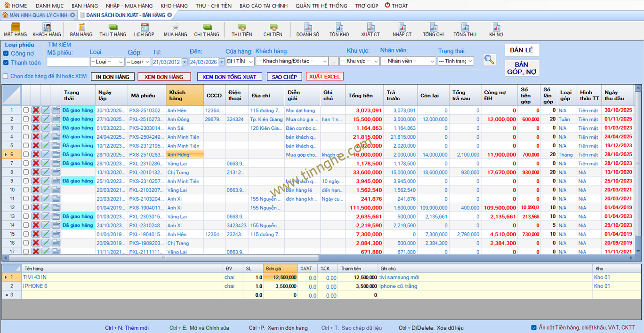Click green edit pencil in row 2
The image size is (644, 333).
coord(46,119)
